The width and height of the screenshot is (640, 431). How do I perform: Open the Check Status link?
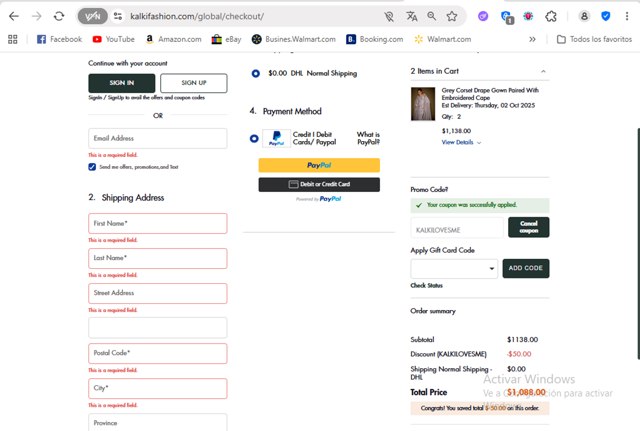pos(427,286)
